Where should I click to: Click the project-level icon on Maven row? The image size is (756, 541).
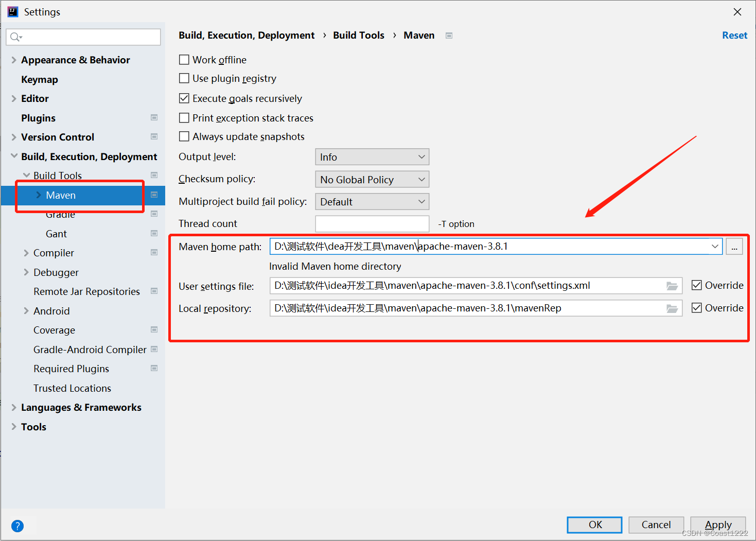click(x=154, y=195)
